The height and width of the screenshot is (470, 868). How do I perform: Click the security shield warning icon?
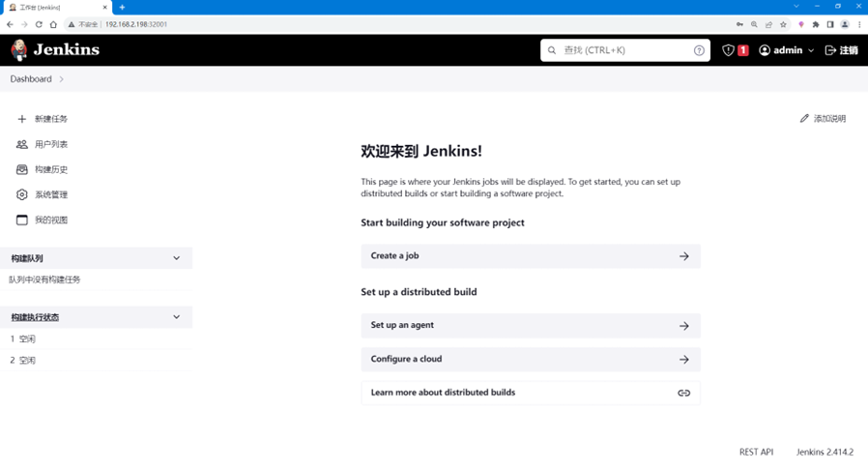(x=729, y=50)
